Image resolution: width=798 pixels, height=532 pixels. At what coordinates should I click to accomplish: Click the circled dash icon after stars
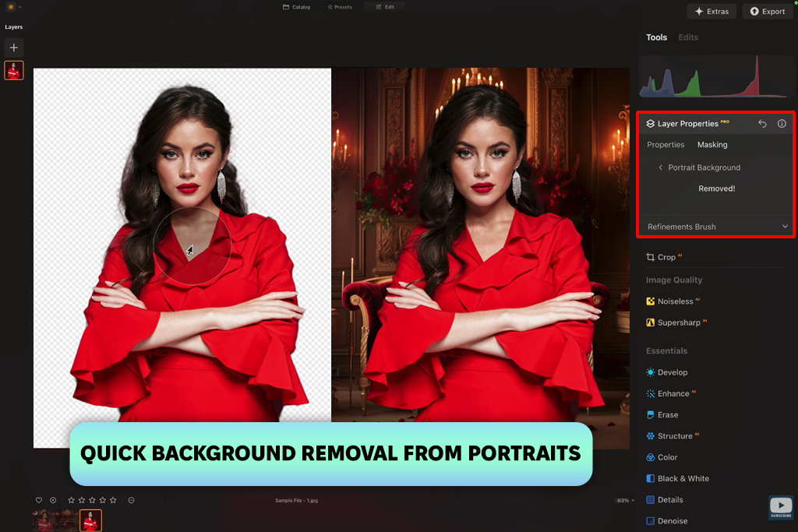(x=131, y=501)
